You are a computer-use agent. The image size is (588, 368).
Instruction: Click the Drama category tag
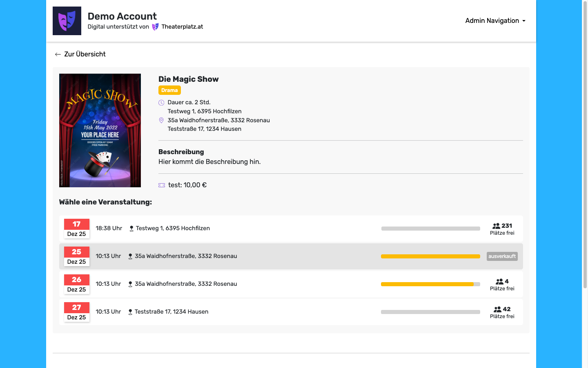coord(169,90)
